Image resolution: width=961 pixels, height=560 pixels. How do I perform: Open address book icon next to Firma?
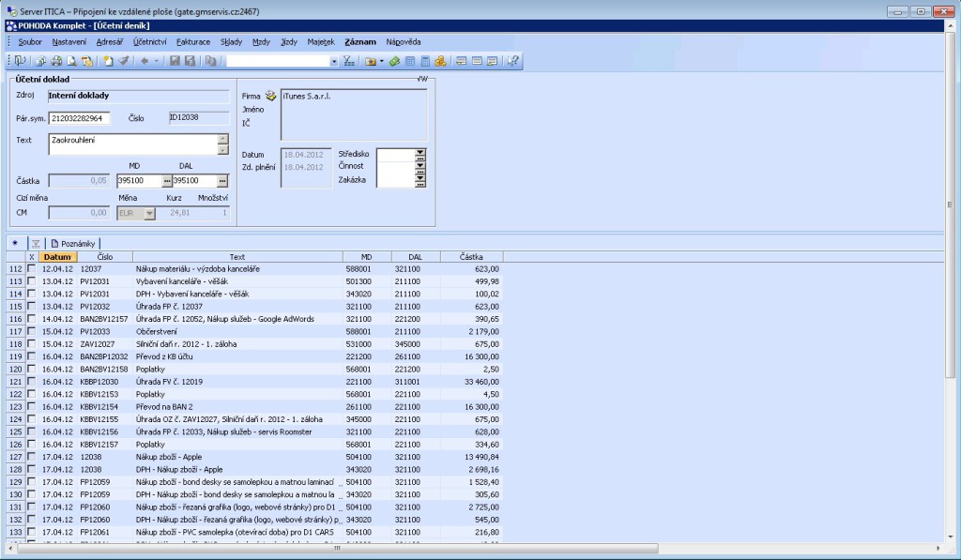pyautogui.click(x=271, y=96)
